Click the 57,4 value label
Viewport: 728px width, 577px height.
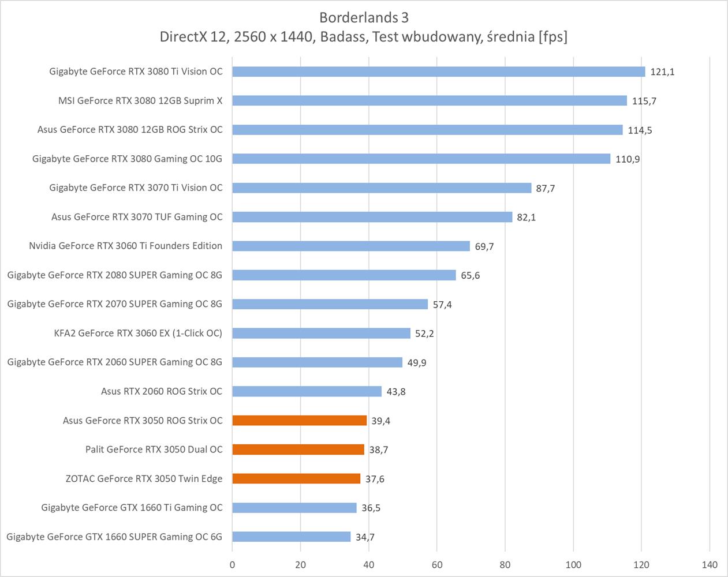[x=442, y=305]
